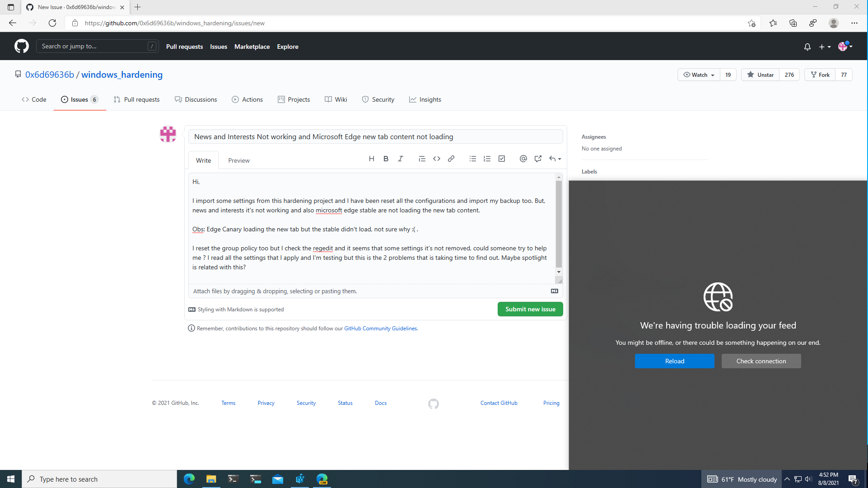
Task: Focus the issue title field
Action: tap(375, 136)
